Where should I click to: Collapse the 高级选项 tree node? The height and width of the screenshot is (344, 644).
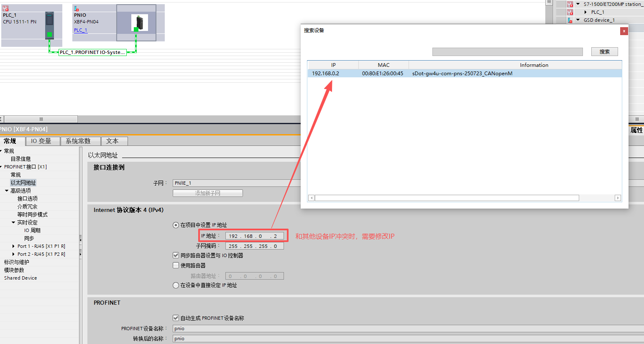(7, 191)
